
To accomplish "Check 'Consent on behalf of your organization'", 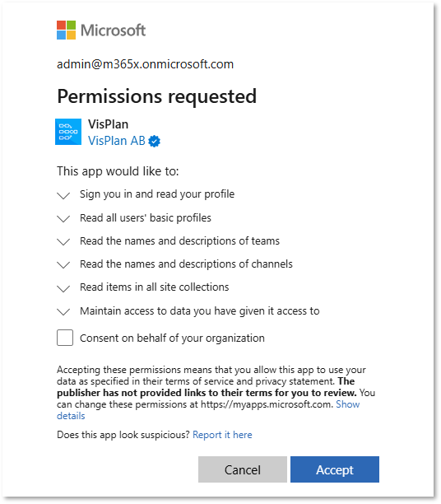I will tap(65, 338).
